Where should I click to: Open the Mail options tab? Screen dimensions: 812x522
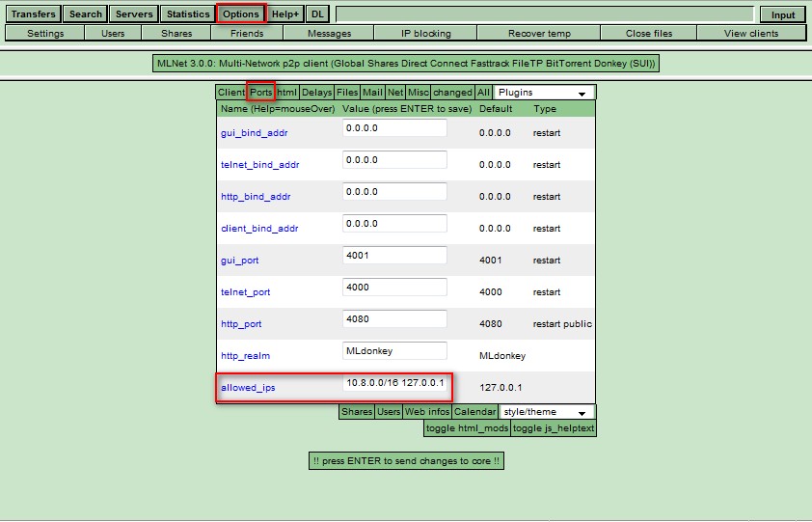point(372,93)
